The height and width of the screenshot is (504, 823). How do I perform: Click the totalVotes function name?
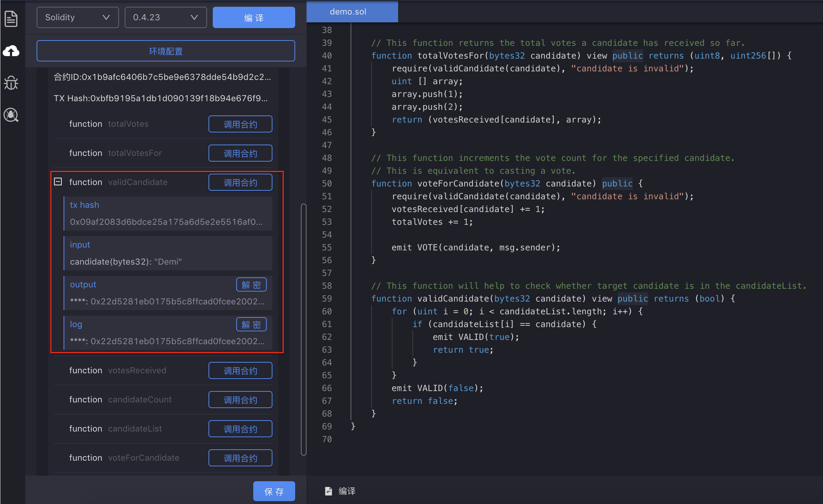[128, 124]
